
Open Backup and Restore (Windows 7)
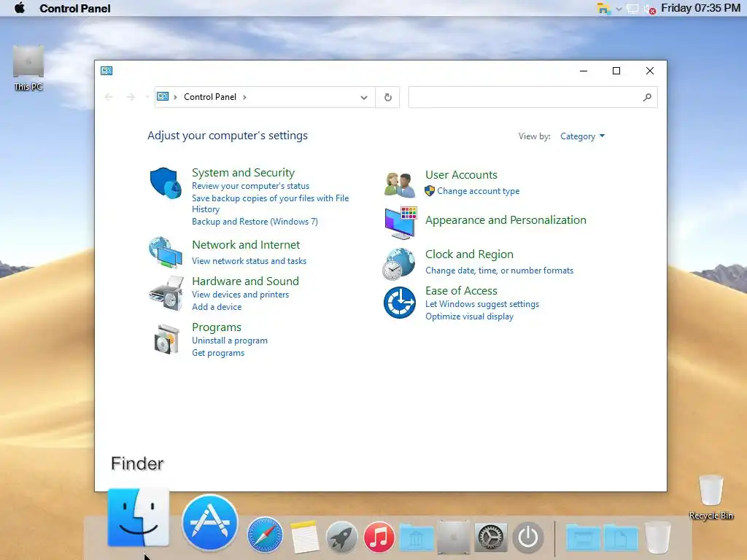pyautogui.click(x=255, y=222)
